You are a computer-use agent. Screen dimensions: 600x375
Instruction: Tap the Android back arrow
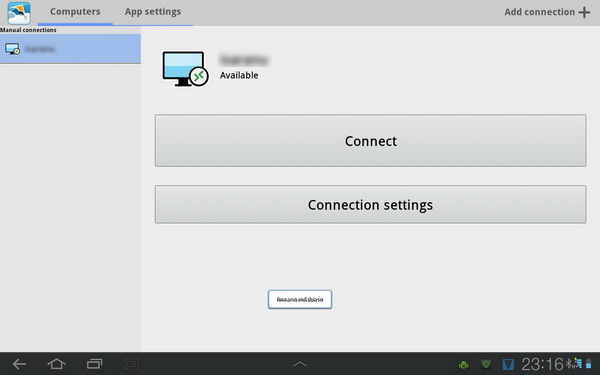click(19, 364)
